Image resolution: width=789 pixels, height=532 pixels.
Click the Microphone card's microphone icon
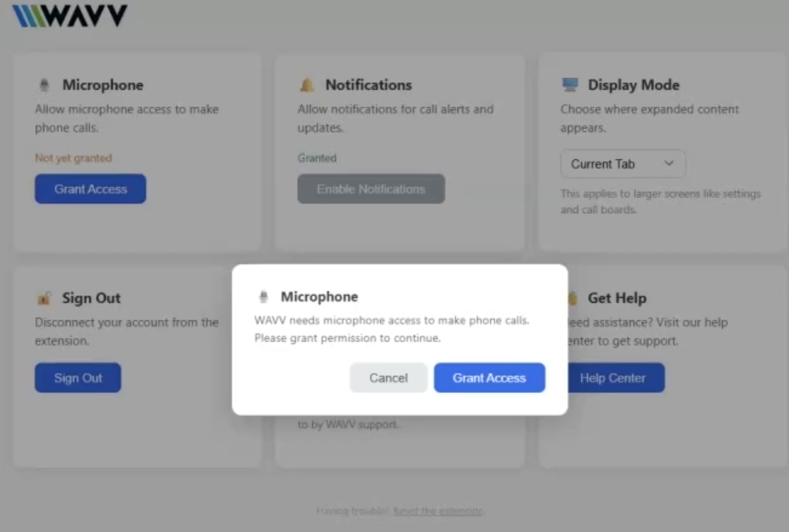[x=45, y=85]
